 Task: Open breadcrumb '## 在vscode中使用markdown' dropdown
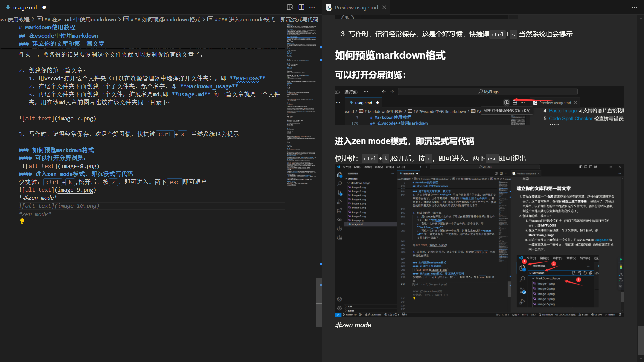(x=80, y=19)
